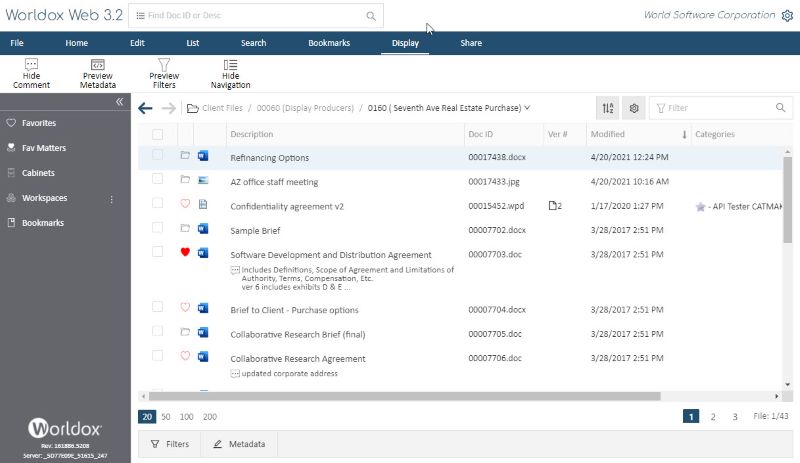This screenshot has height=463, width=800.
Task: Click the vertical scrollbar down arrow
Action: (788, 384)
